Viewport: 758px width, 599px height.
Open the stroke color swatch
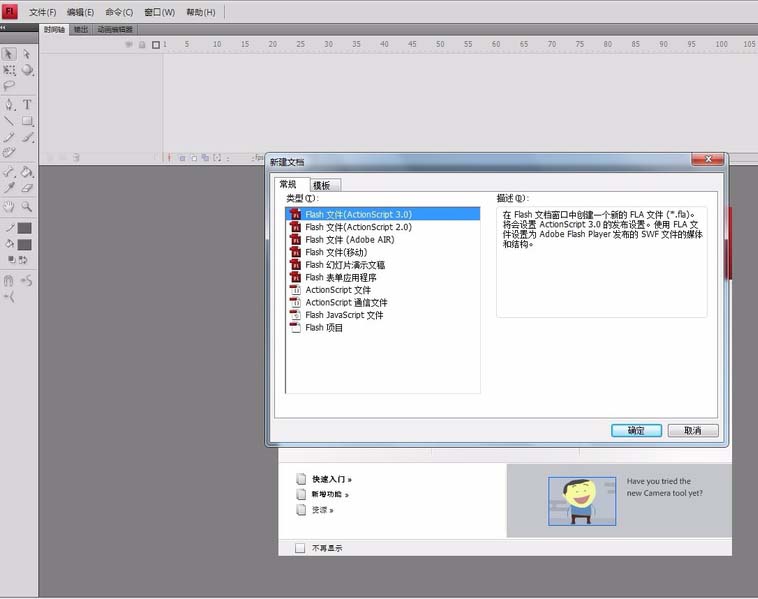[25, 228]
